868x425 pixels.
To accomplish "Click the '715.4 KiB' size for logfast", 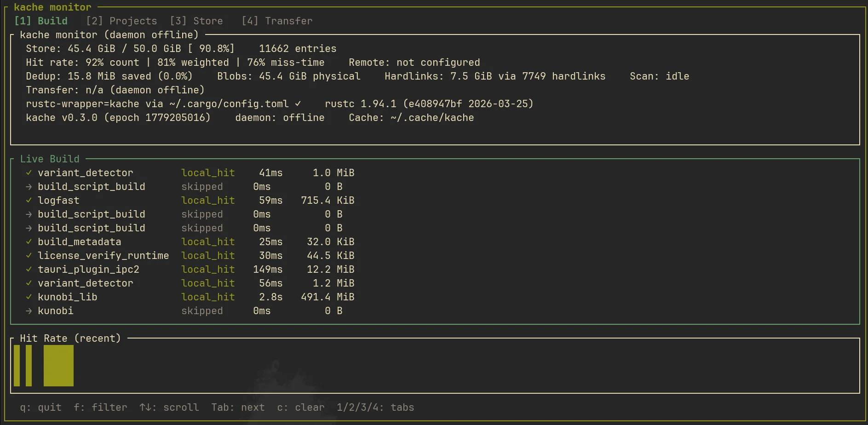I will tap(328, 201).
